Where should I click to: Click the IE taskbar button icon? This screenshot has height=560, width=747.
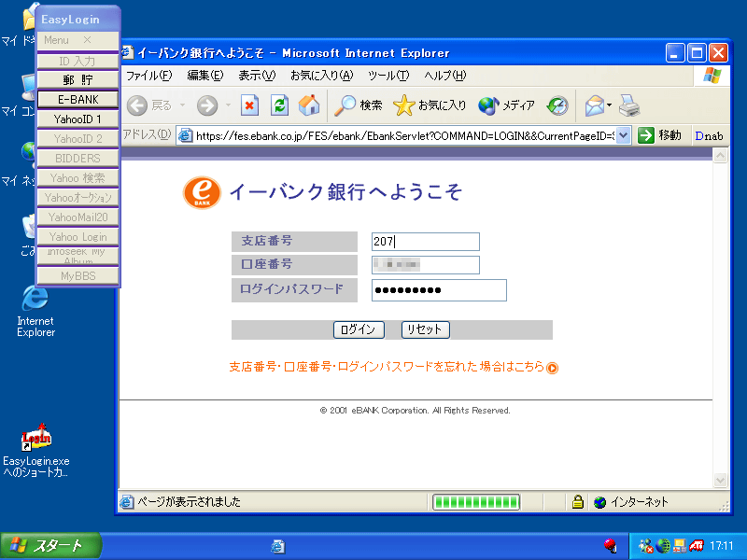[x=277, y=546]
